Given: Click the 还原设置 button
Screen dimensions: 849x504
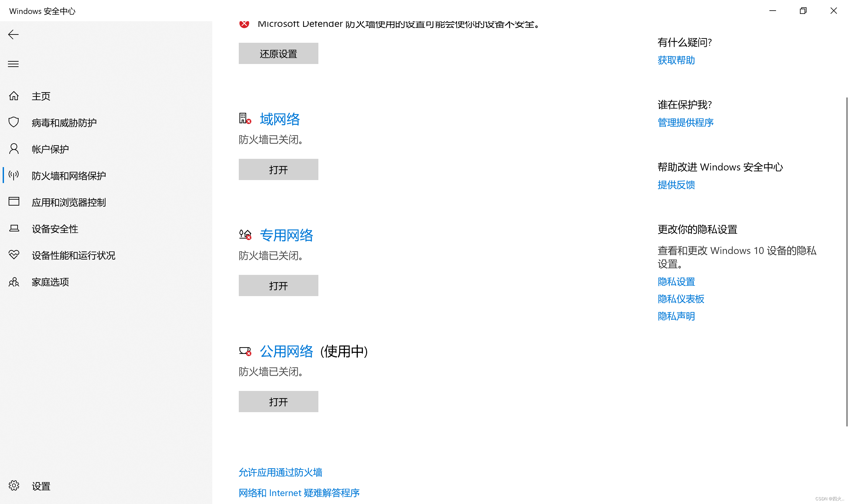Looking at the screenshot, I should pos(279,53).
